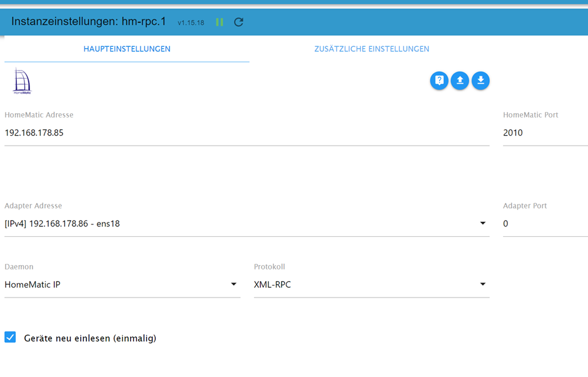The height and width of the screenshot is (377, 588).
Task: Click the Protokoll label text
Action: tap(269, 266)
